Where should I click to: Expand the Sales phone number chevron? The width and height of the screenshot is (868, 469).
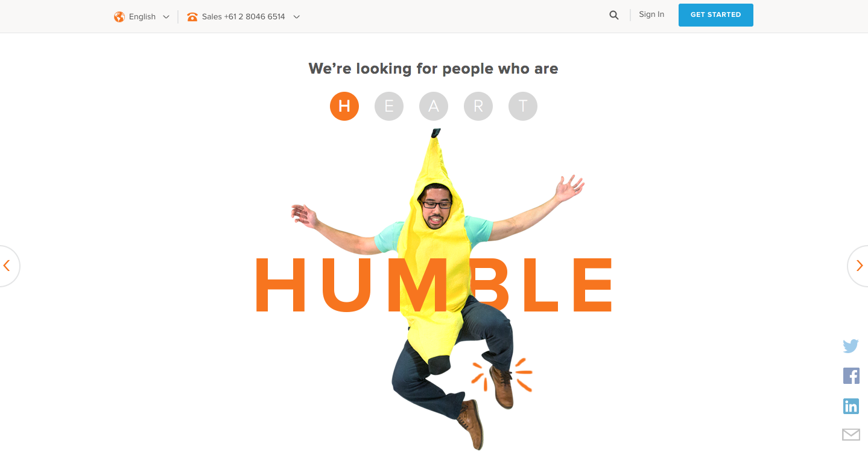tap(296, 17)
